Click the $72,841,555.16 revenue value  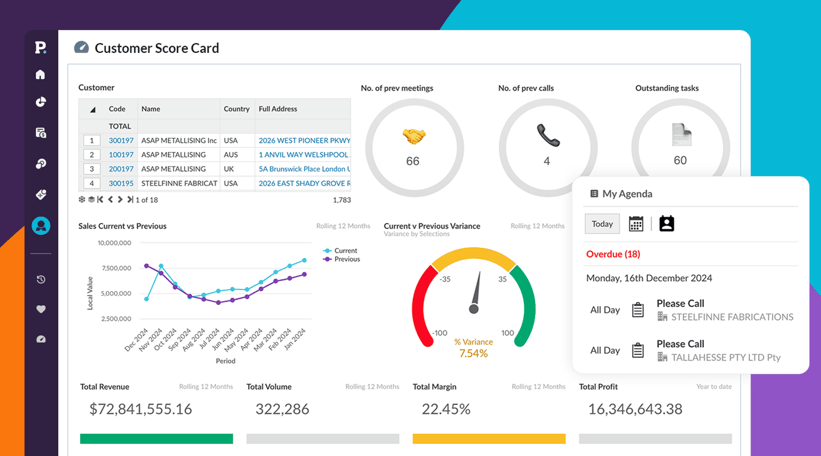click(140, 409)
